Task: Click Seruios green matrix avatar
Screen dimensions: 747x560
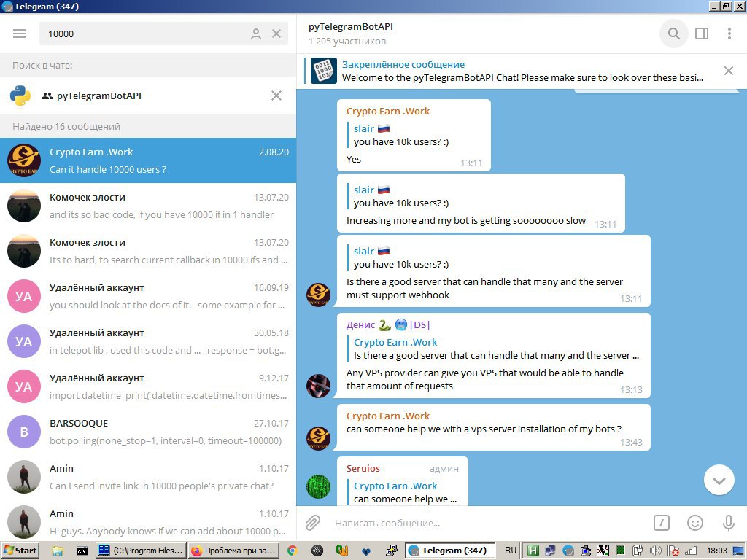Action: [318, 487]
